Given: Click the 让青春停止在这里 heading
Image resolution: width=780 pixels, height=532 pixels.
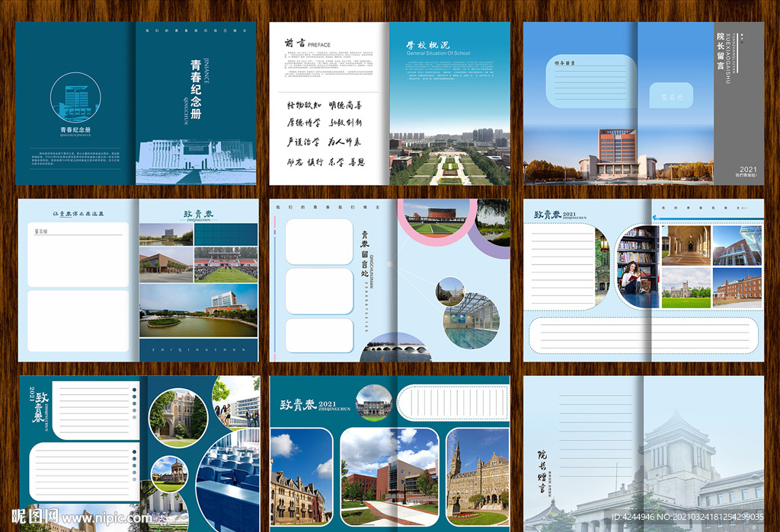Looking at the screenshot, I should (x=78, y=214).
